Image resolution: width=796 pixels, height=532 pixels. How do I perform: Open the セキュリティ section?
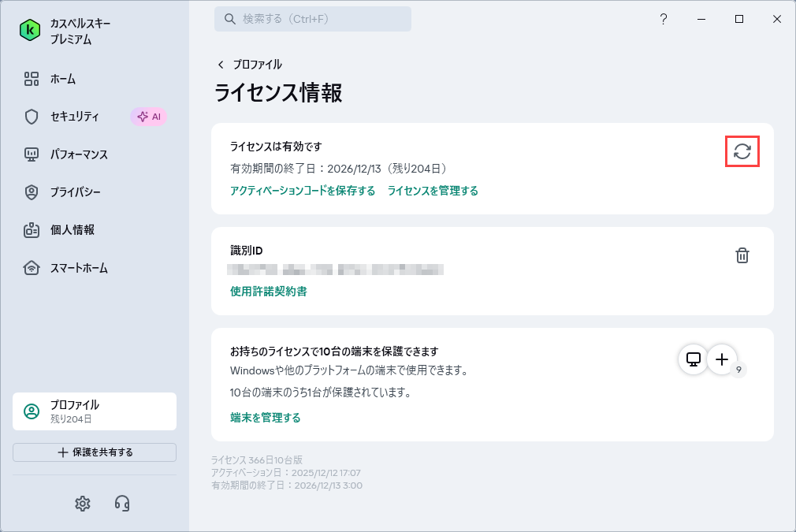(x=75, y=116)
